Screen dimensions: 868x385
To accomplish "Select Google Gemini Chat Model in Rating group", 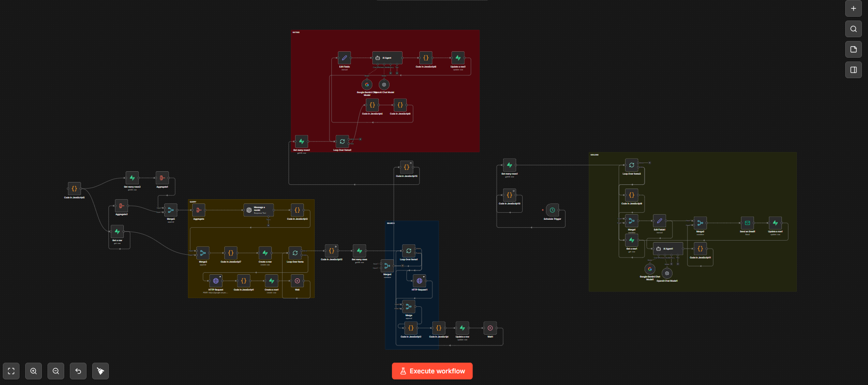I will (367, 84).
